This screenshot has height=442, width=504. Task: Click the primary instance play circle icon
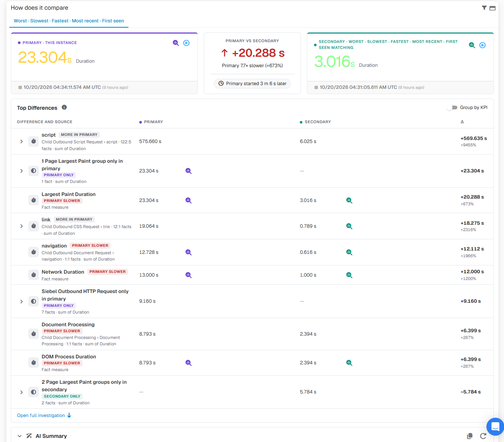(x=187, y=43)
